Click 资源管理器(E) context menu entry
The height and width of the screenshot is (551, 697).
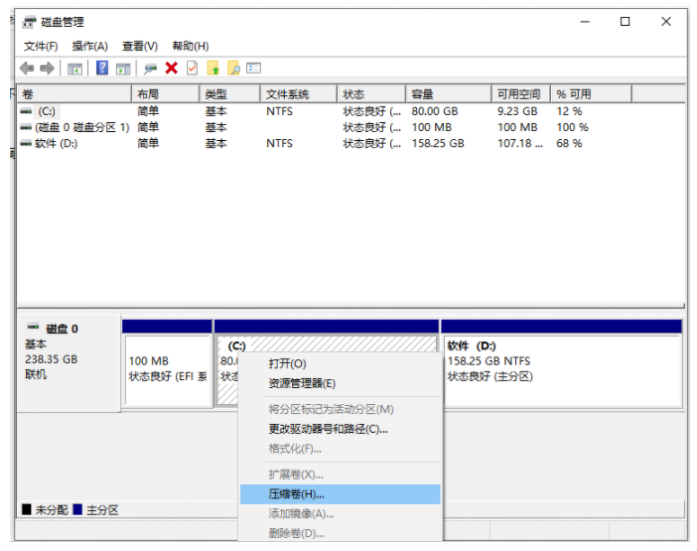pyautogui.click(x=302, y=383)
